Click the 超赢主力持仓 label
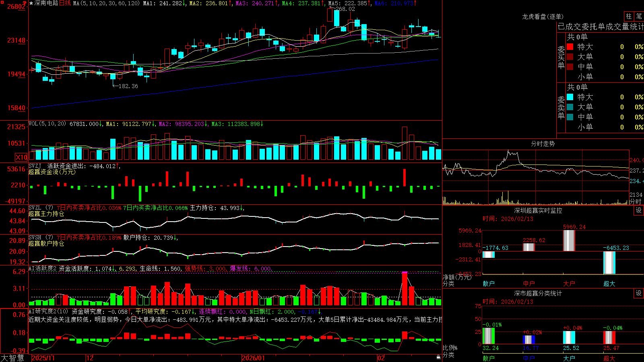The width and height of the screenshot is (644, 362). pyautogui.click(x=46, y=214)
